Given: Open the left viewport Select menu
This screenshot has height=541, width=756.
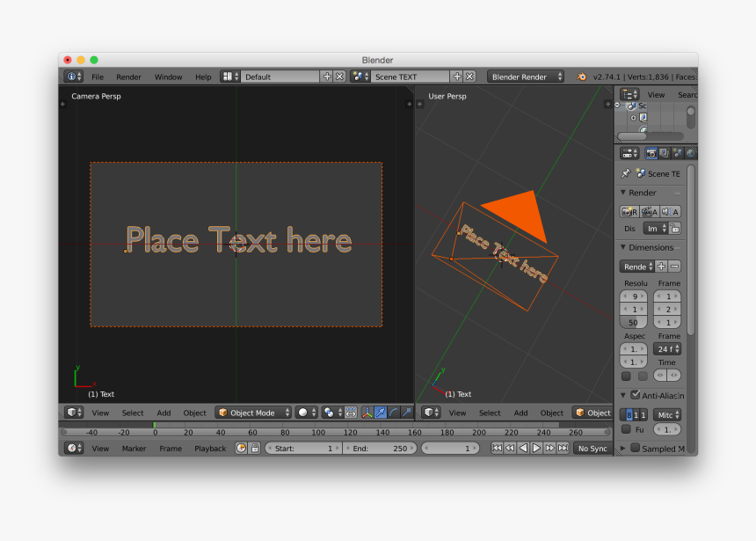Looking at the screenshot, I should (x=133, y=413).
